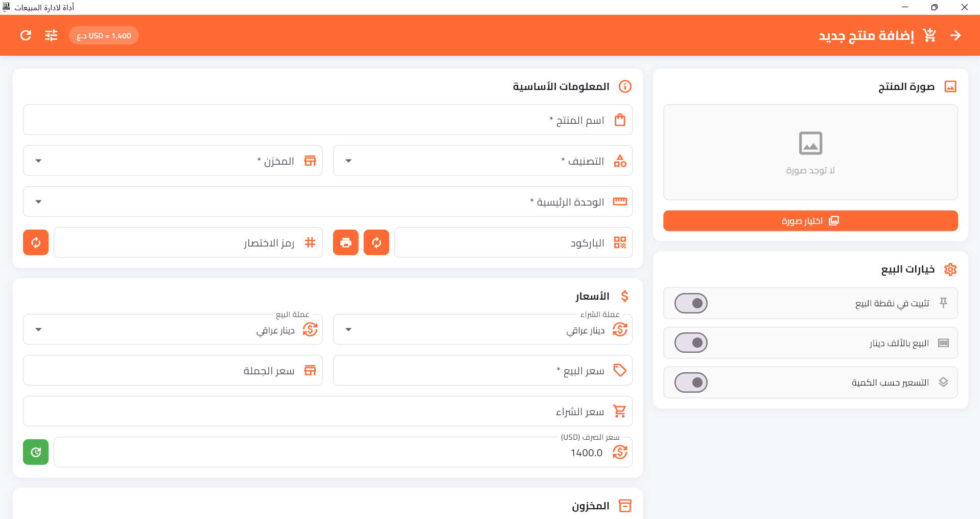Enable التسعير حسب الكمية option
This screenshot has height=519, width=980.
(691, 382)
